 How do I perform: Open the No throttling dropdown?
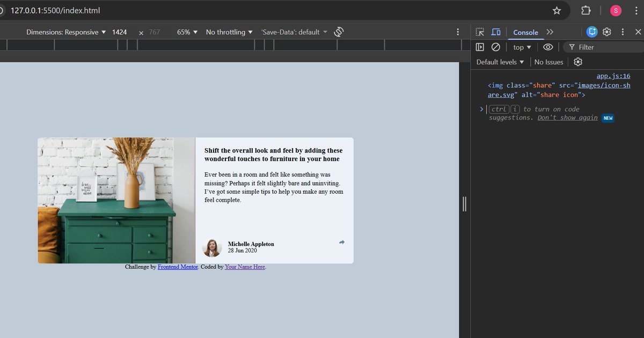(229, 32)
